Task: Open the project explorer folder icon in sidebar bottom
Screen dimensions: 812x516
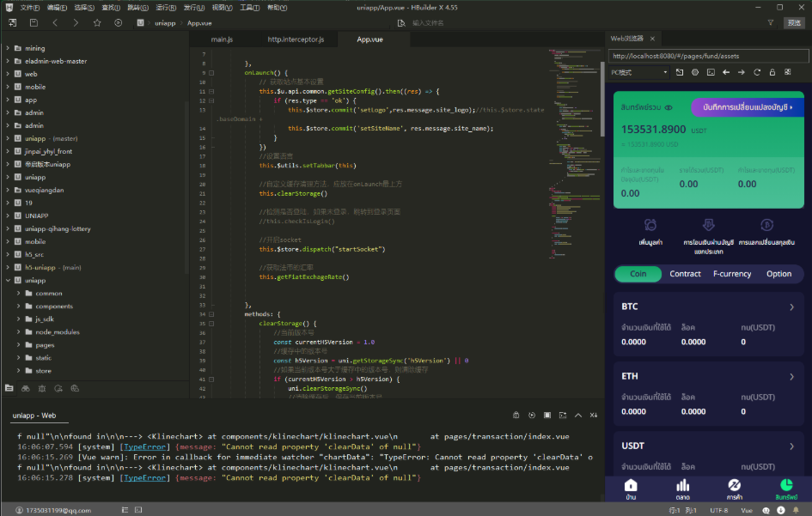Action: click(9, 388)
